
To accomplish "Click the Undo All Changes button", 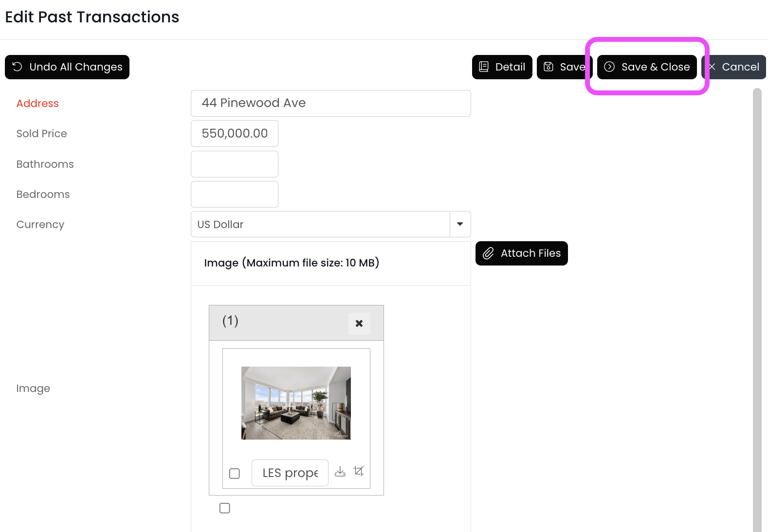I will tap(67, 67).
